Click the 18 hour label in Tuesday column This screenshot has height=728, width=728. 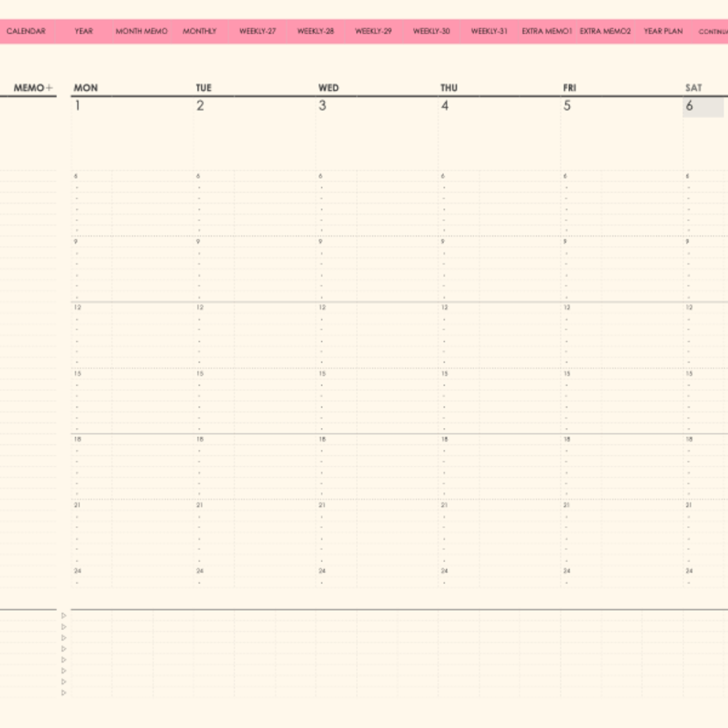pos(200,439)
